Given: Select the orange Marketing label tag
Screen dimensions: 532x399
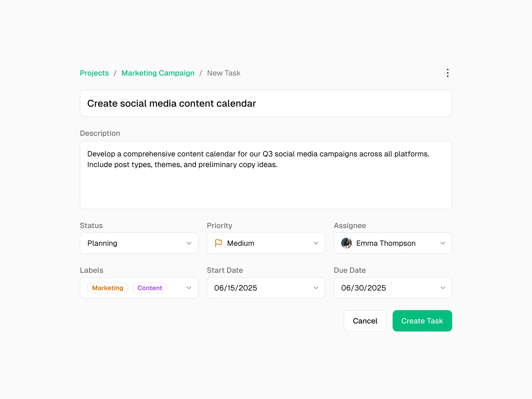Looking at the screenshot, I should [108, 288].
